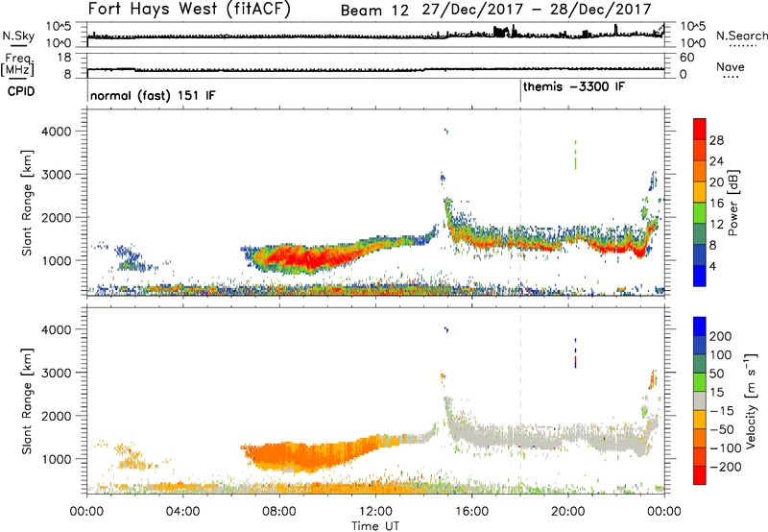The width and height of the screenshot is (768, 532).
Task: Click the '60' tick on the Nave axis
Action: [x=686, y=58]
